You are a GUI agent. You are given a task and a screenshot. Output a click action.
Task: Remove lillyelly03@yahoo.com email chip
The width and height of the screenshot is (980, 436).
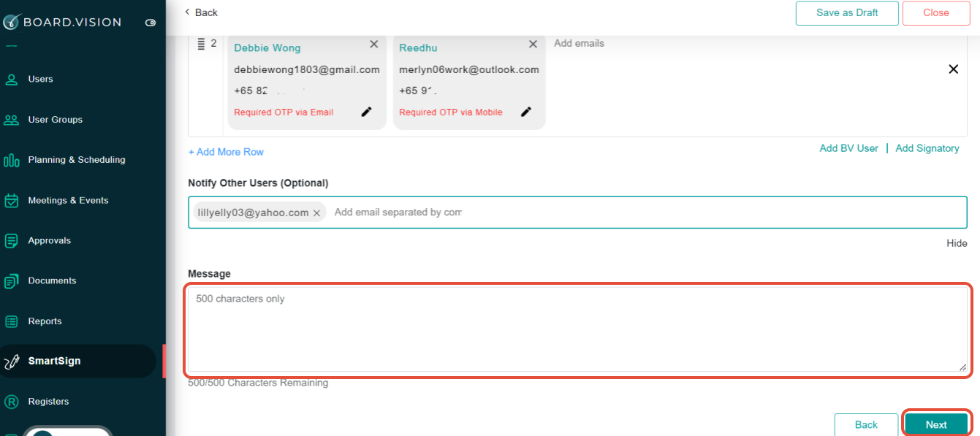coord(316,213)
